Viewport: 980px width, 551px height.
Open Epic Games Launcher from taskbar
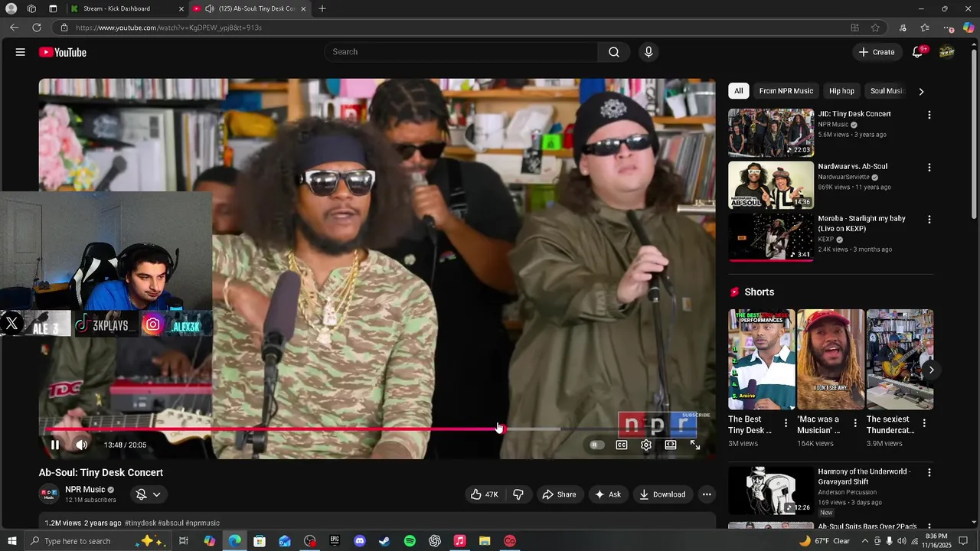point(335,541)
